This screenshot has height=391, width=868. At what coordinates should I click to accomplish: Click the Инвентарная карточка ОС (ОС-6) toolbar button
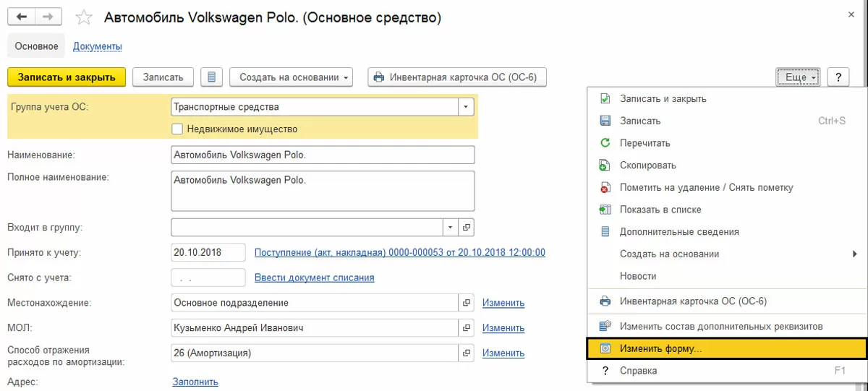pyautogui.click(x=456, y=77)
